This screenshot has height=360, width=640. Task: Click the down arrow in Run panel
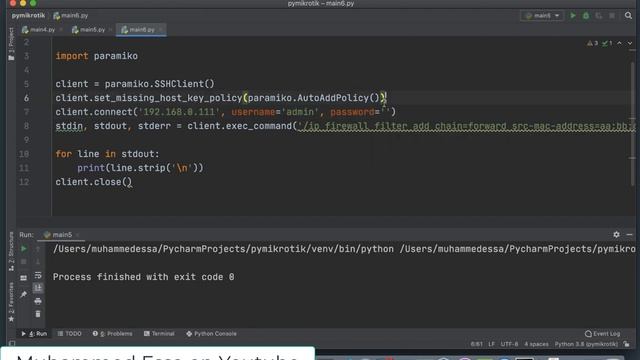(38, 262)
